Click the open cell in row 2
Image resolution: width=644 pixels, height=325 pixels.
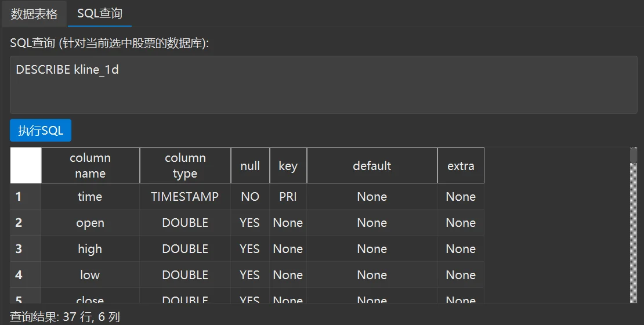(91, 223)
